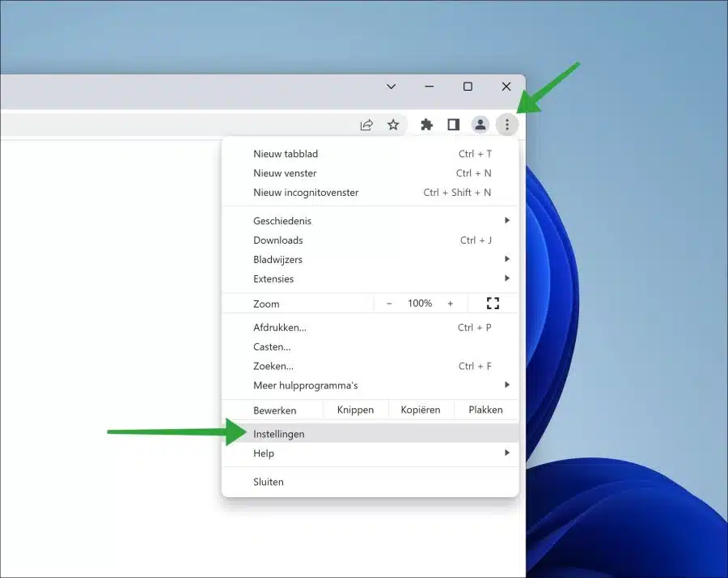Expand Meer hulpprogramma's submenu

pos(370,385)
